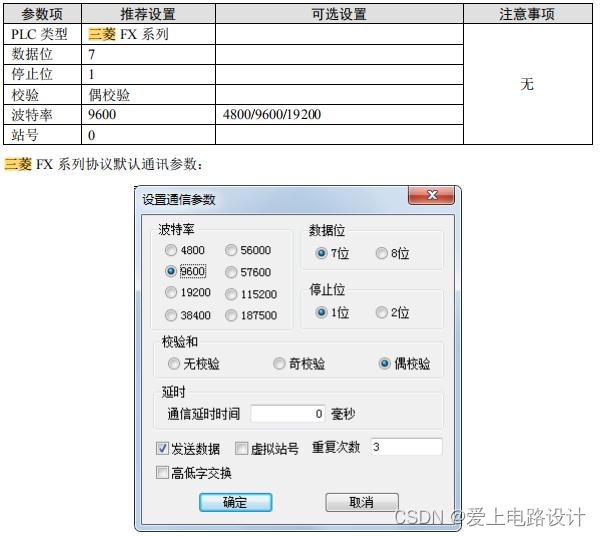Enable the 虚拟站号 checkbox

tap(241, 448)
